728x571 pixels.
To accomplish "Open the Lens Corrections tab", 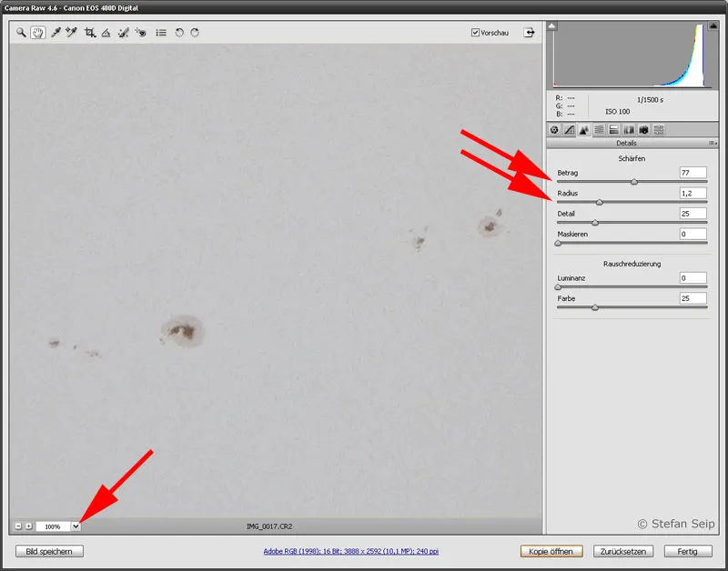I will tap(629, 130).
